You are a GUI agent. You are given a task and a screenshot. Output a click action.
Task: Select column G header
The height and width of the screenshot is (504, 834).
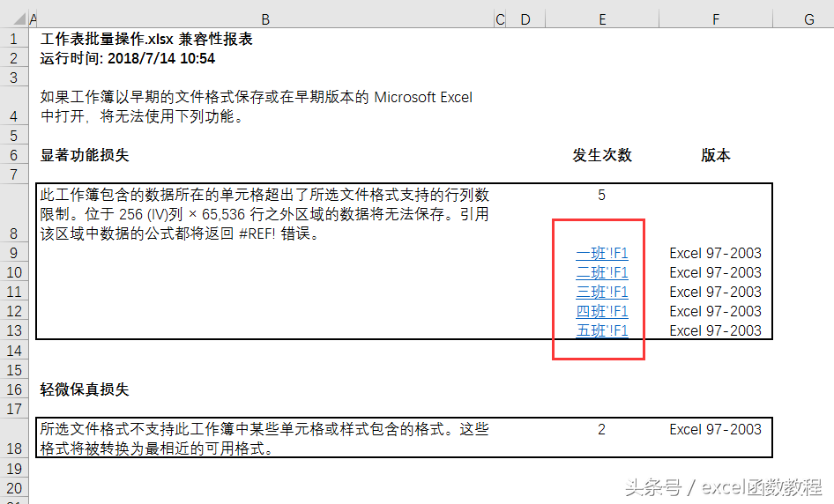(809, 19)
